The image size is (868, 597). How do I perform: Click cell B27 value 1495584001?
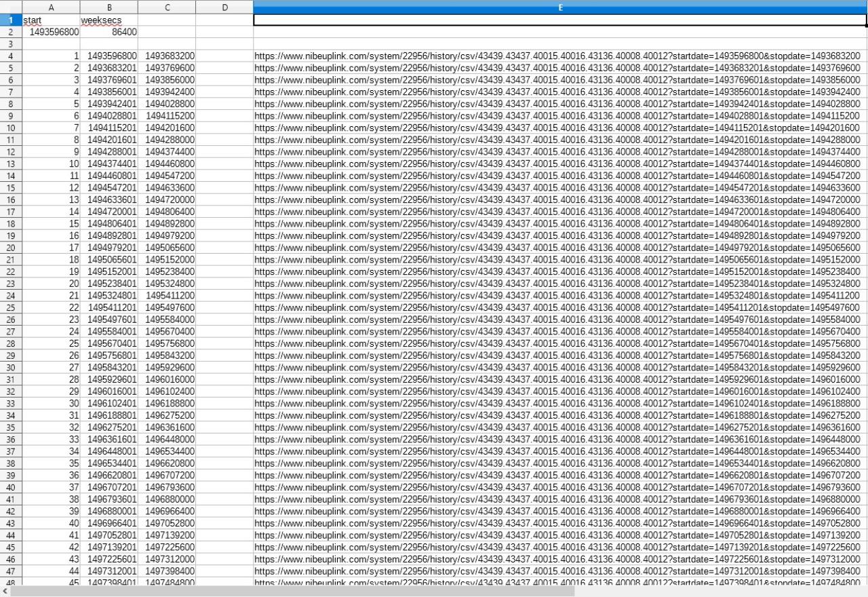(109, 331)
